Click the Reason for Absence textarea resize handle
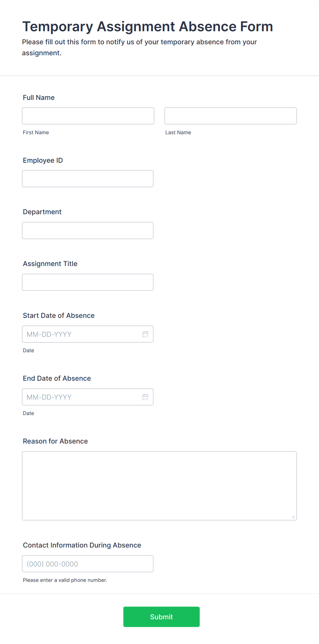Image resolution: width=319 pixels, height=644 pixels. [x=294, y=517]
